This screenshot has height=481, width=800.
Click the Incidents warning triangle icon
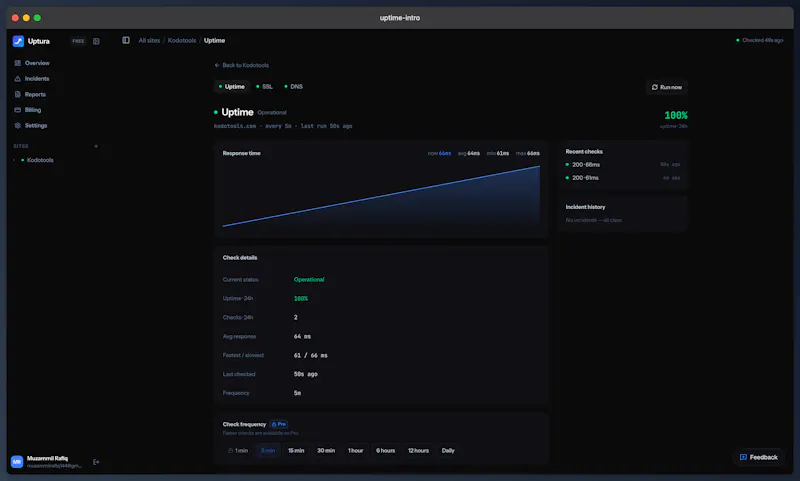coord(18,79)
